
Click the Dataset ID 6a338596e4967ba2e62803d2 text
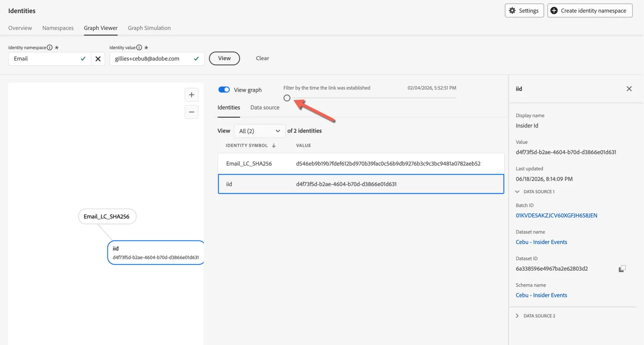click(x=552, y=269)
